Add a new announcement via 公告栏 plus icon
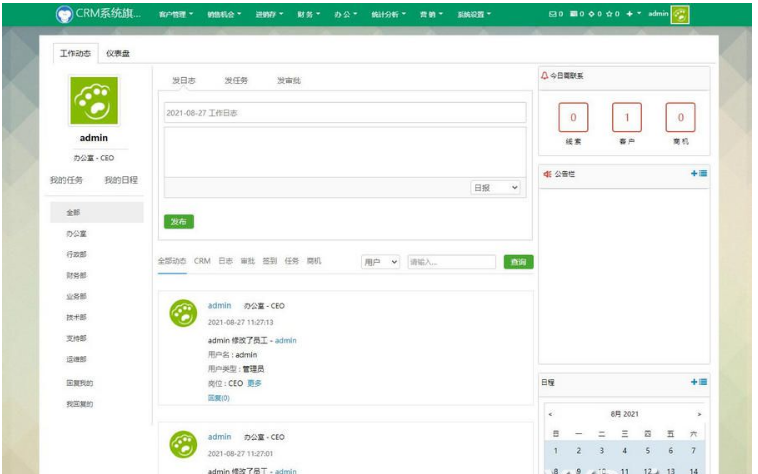This screenshot has height=474, width=758. point(694,173)
